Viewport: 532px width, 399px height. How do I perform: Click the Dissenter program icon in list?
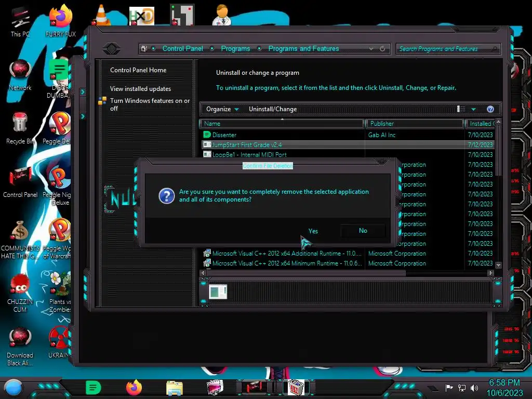[207, 135]
